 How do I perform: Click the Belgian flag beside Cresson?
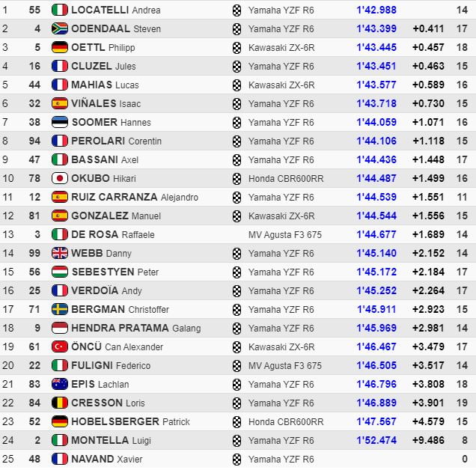[x=59, y=403]
